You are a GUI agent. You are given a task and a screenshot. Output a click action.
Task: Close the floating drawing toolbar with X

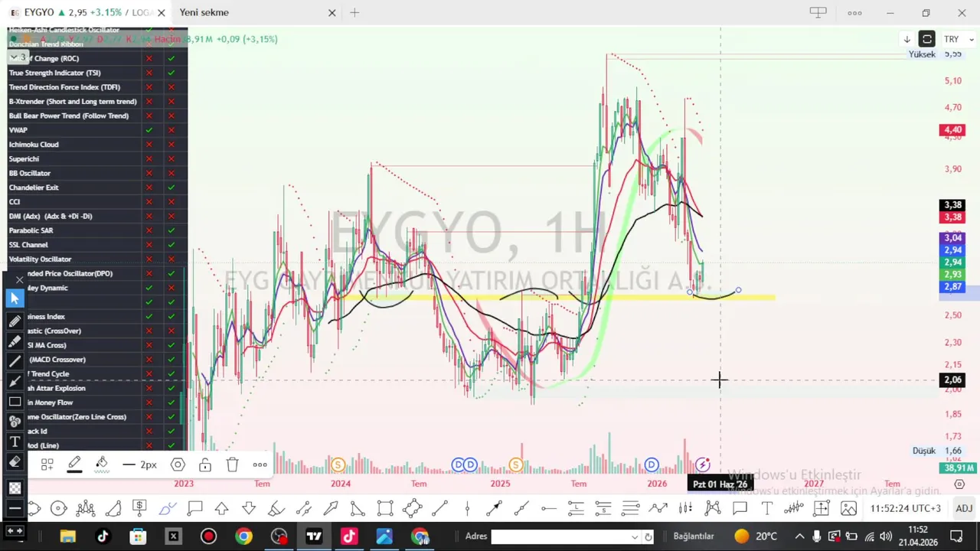coord(20,279)
